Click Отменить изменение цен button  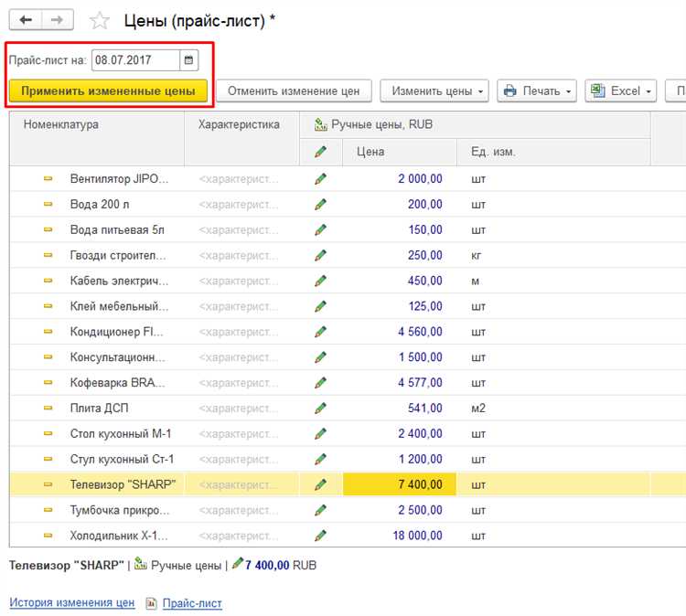tap(293, 90)
